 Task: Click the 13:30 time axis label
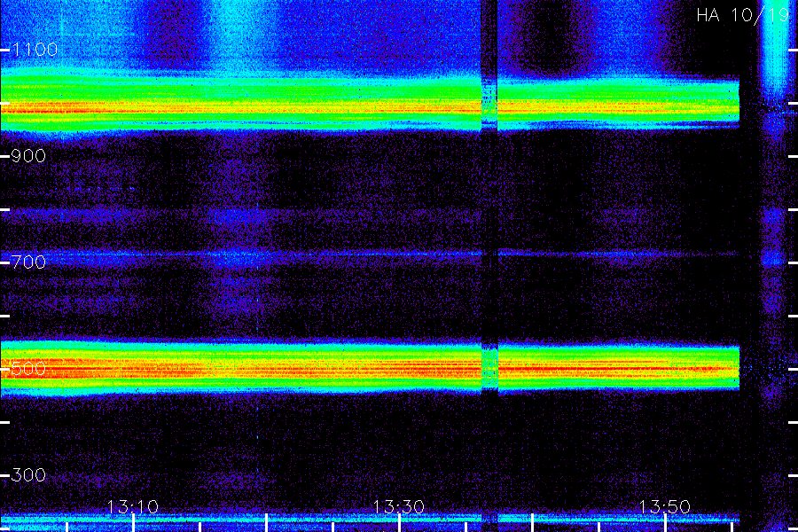tap(399, 507)
